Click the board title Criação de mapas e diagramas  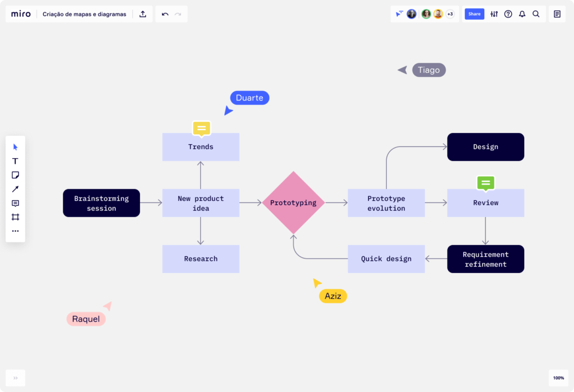[x=85, y=13]
